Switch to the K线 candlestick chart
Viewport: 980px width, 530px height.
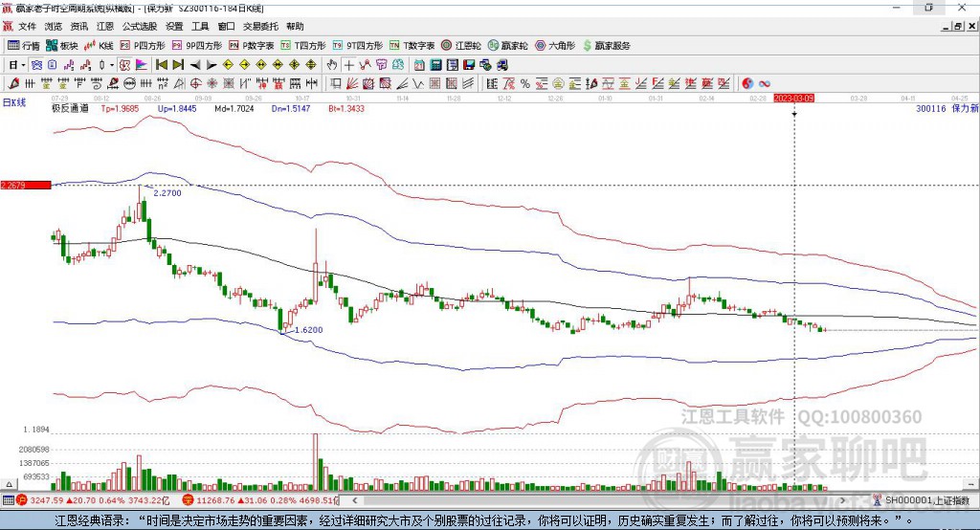[100, 45]
